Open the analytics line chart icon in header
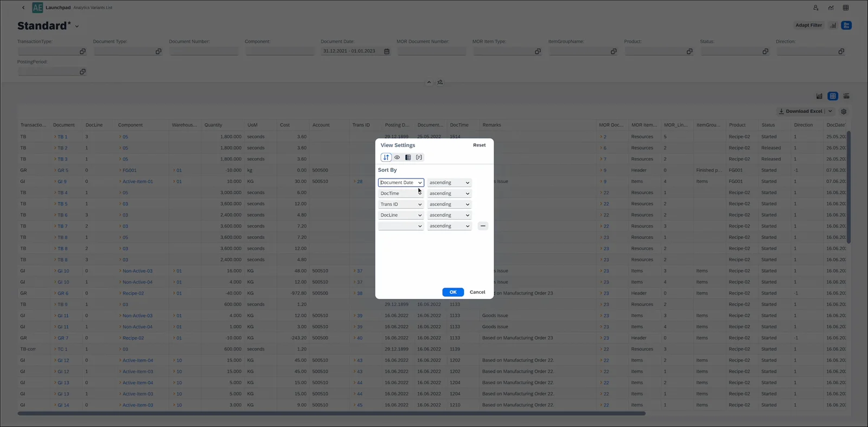Viewport: 868px width, 427px height. [831, 8]
